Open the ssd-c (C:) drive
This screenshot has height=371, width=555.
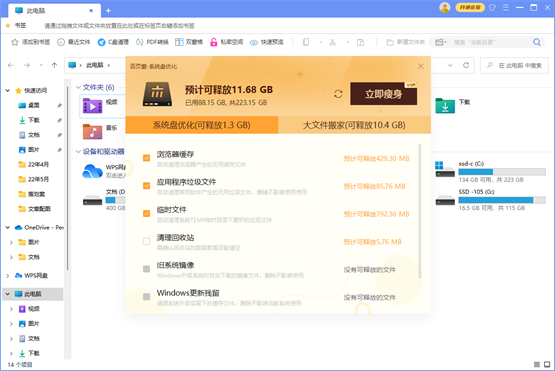coord(490,171)
